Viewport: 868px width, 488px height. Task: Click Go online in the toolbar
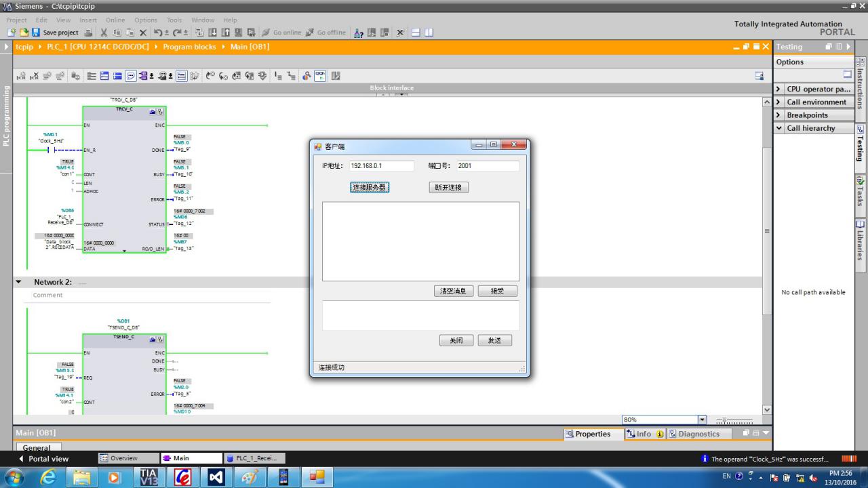pyautogui.click(x=282, y=33)
